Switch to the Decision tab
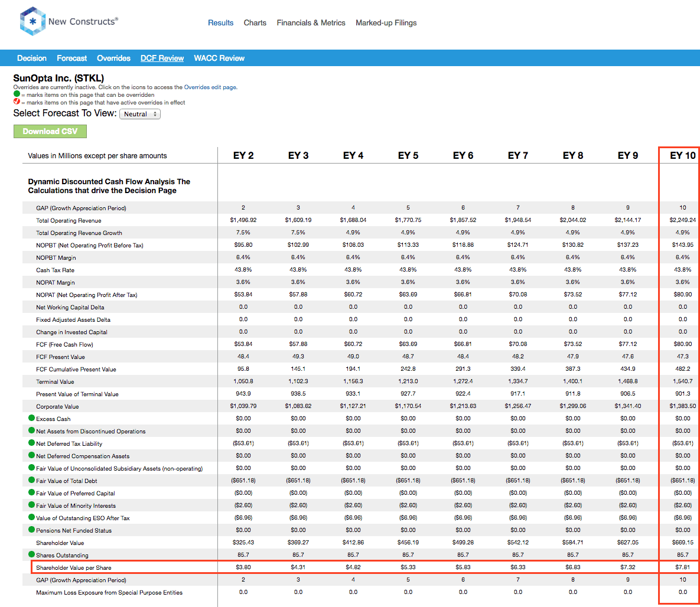The height and width of the screenshot is (607, 700). point(32,58)
